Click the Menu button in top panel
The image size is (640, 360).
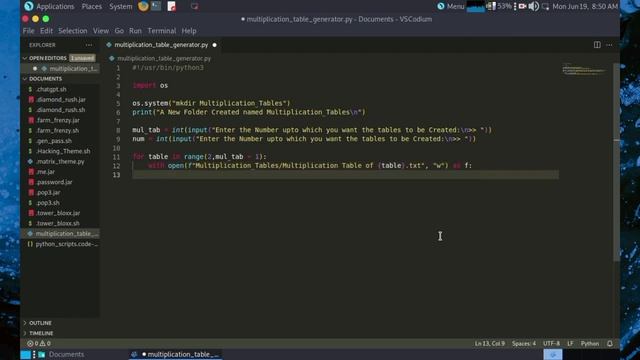coord(451,6)
